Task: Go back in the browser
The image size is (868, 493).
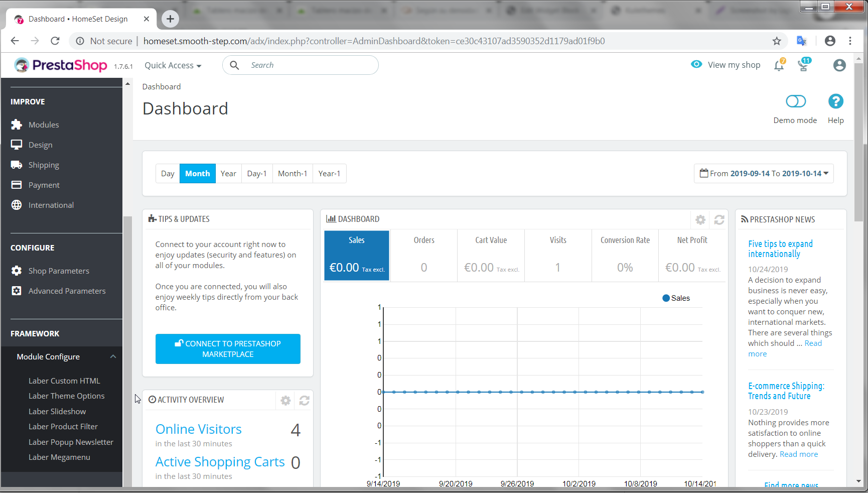Action: tap(15, 41)
